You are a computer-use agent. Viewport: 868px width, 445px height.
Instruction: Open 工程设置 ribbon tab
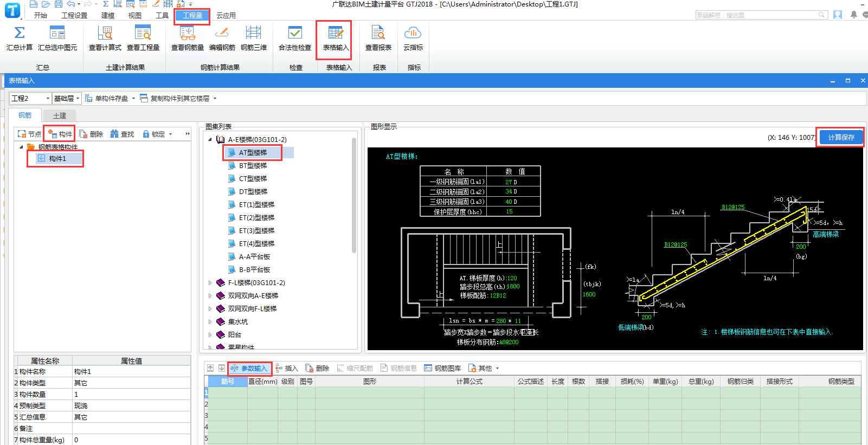coord(74,15)
